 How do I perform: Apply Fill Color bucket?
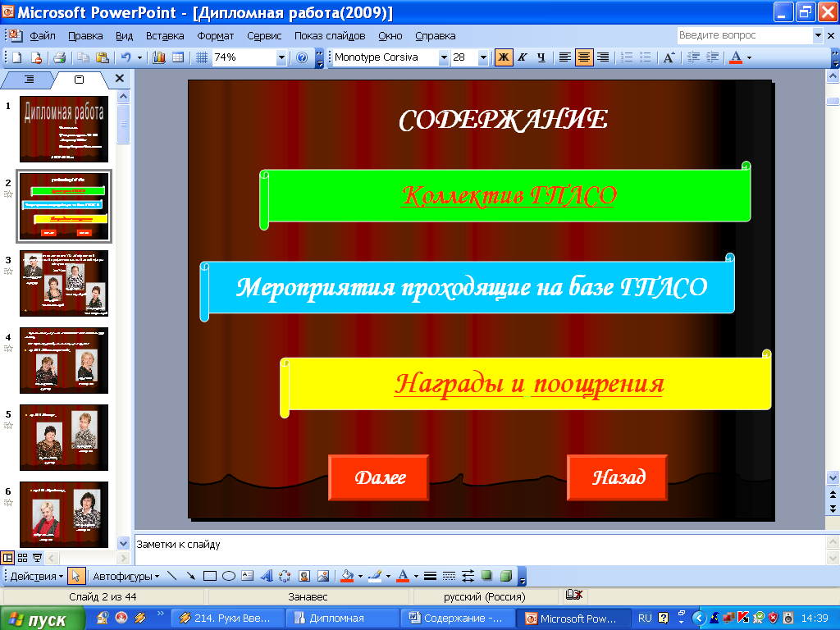tap(347, 576)
